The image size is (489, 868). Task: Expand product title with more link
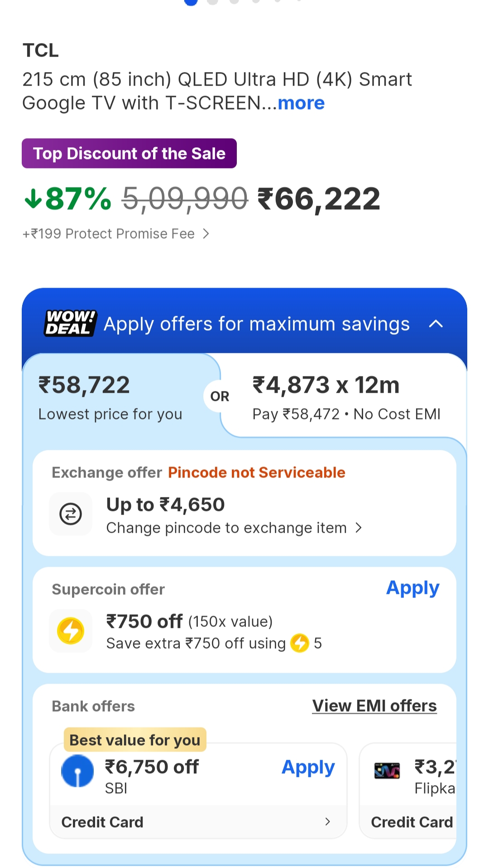[x=301, y=103]
